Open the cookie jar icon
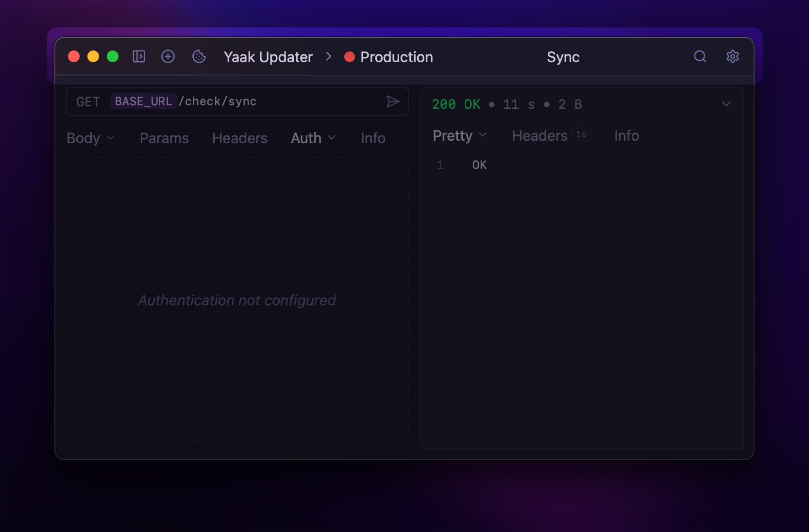The image size is (809, 532). point(199,57)
